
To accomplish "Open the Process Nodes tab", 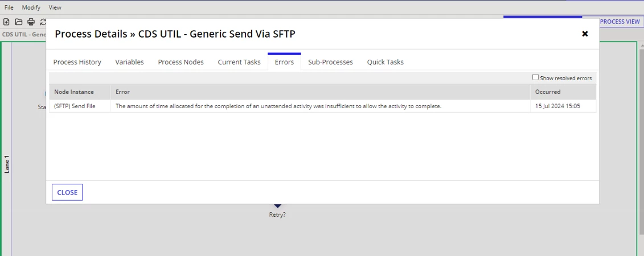I will point(181,62).
